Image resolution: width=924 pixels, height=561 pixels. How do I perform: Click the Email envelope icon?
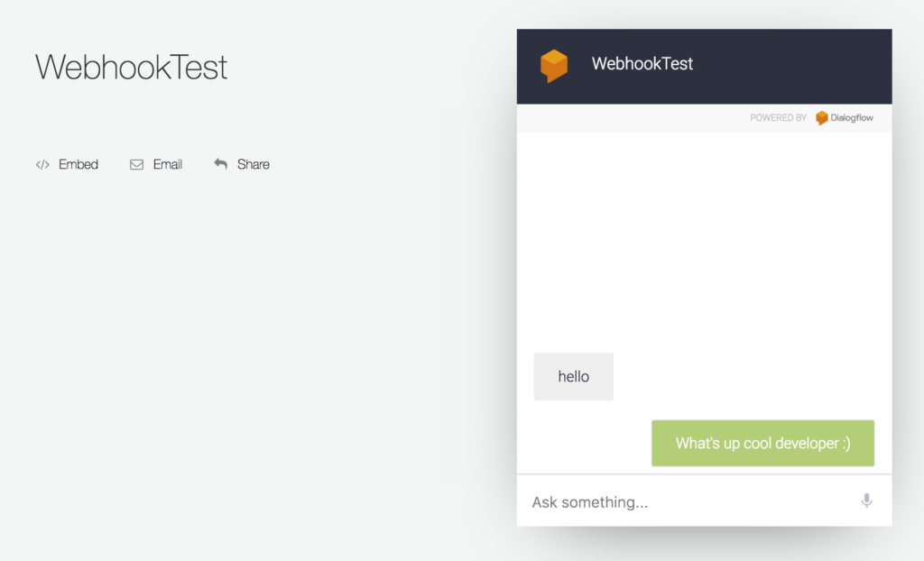coord(137,165)
